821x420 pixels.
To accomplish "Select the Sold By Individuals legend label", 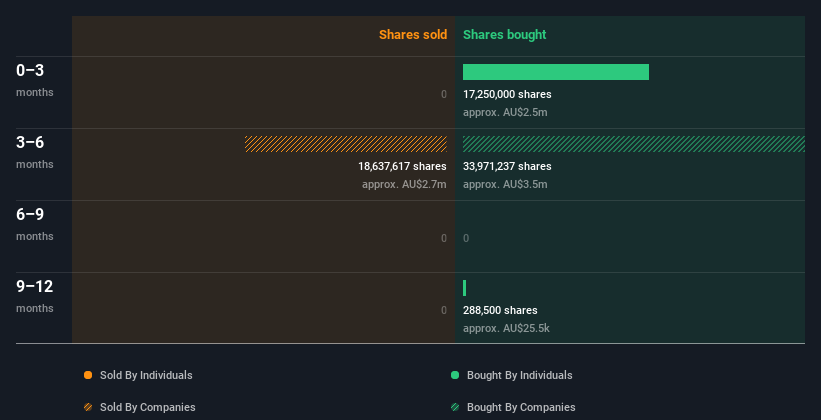I will pyautogui.click(x=146, y=375).
